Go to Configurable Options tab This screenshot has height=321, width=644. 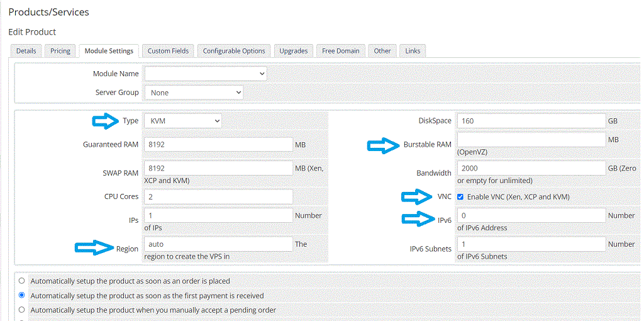tap(234, 51)
